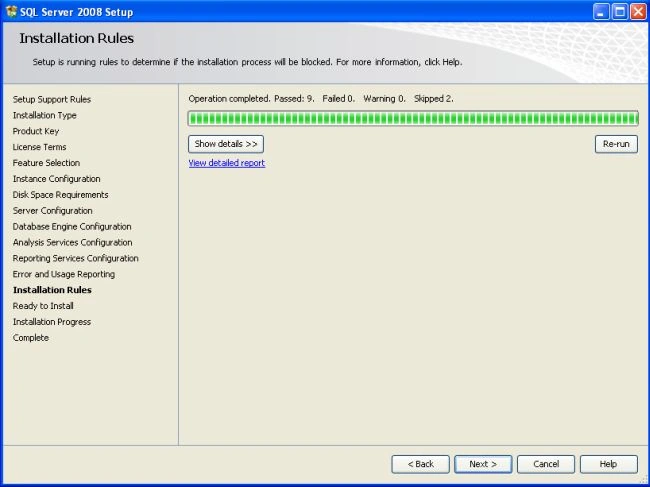Click the window resize grip corner
650x487 pixels.
click(642, 480)
